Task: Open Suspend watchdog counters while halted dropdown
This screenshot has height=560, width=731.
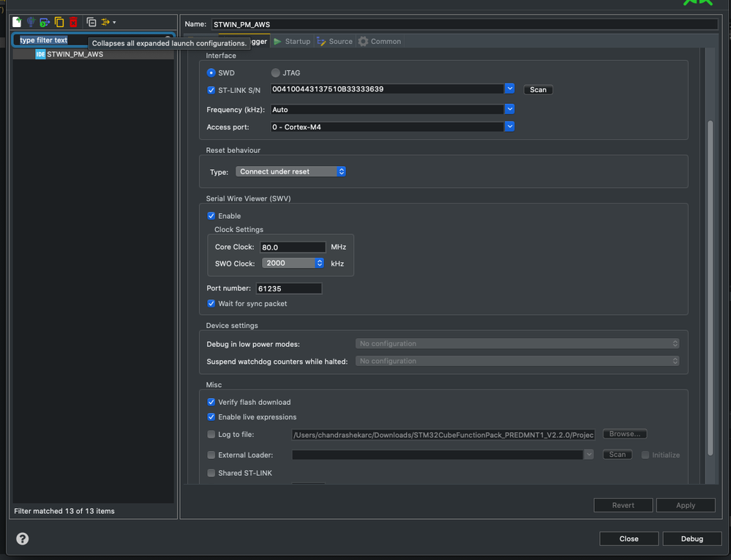Action: click(517, 361)
